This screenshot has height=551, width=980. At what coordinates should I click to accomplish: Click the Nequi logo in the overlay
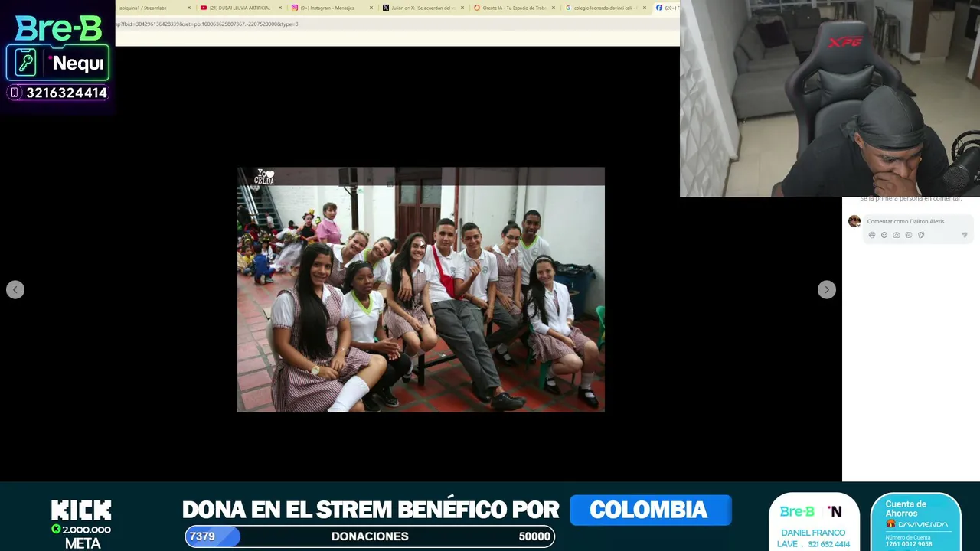[x=75, y=64]
